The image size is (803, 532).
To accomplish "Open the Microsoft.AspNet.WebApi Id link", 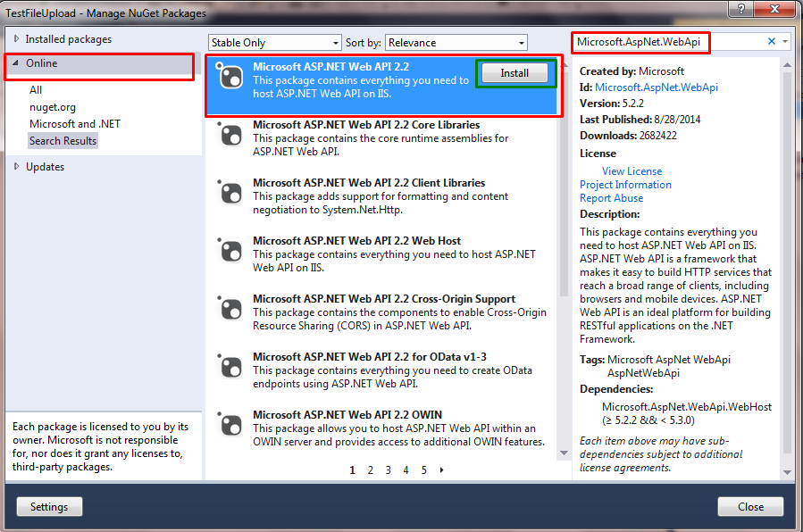I will 657,87.
